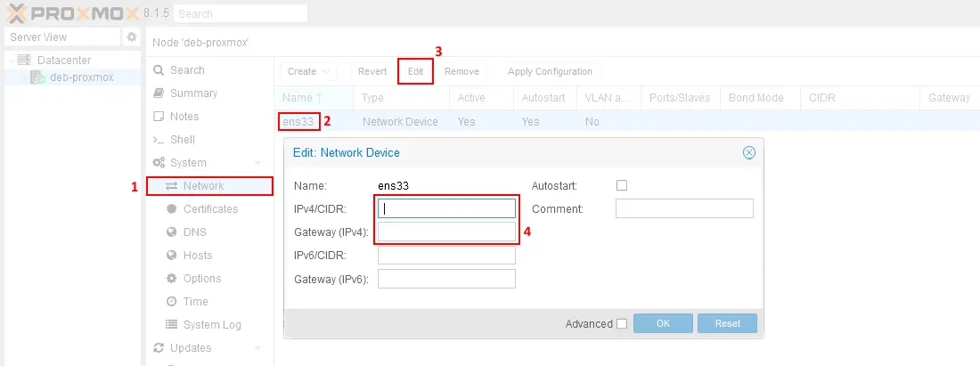Click the Remove button
The width and height of the screenshot is (980, 366).
coord(461,71)
